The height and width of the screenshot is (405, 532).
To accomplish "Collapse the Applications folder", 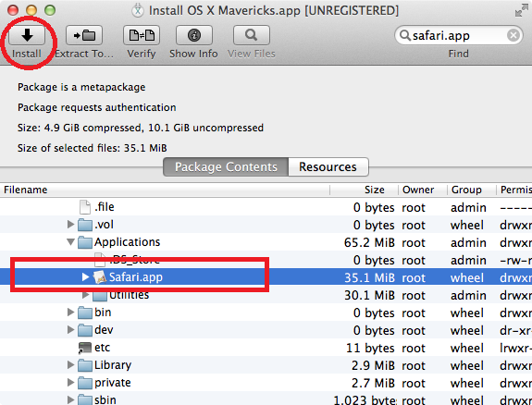I will (70, 242).
